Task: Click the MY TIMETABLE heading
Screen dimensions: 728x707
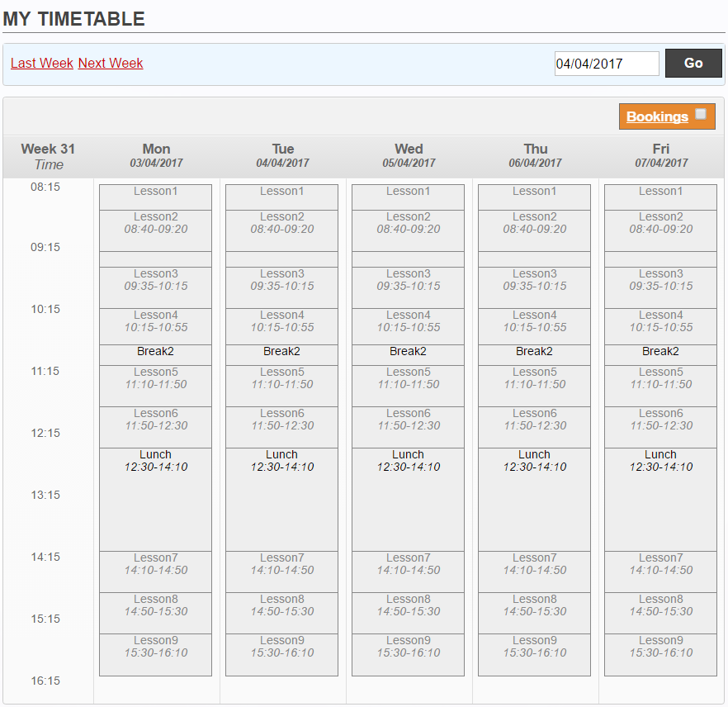Action: (73, 19)
